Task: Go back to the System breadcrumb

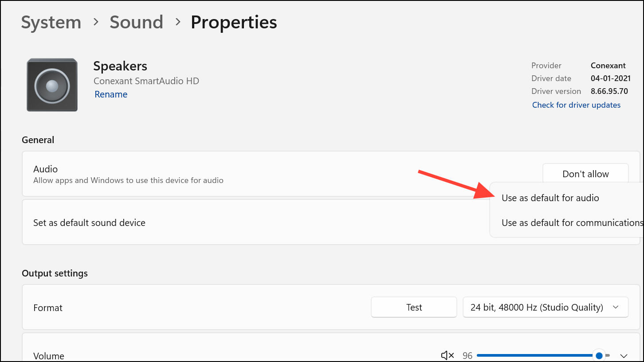Action: 51,22
